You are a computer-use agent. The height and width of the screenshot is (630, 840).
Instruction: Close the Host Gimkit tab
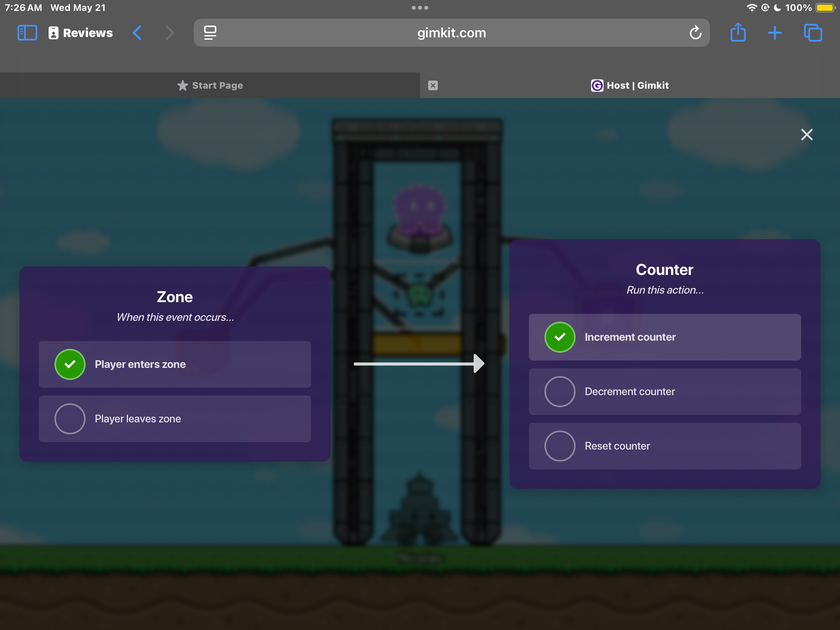pyautogui.click(x=433, y=85)
